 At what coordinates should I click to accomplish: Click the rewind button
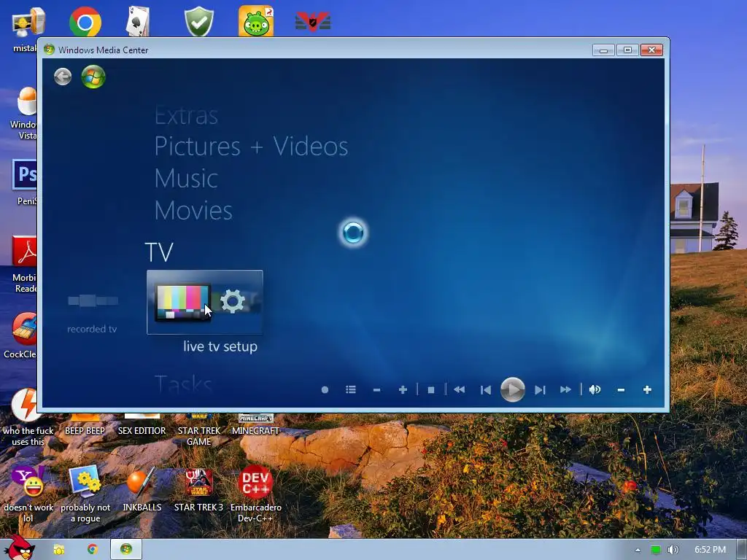pos(460,389)
